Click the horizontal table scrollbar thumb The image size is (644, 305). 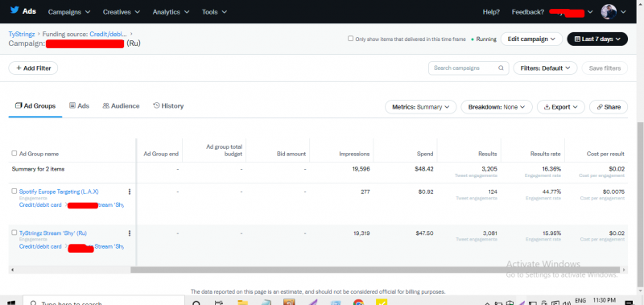point(375,270)
